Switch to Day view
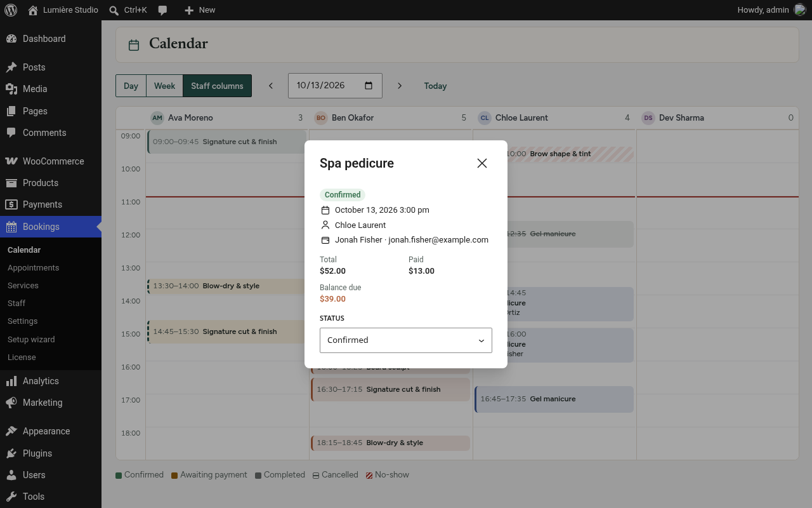Viewport: 812px width, 508px height. (x=131, y=86)
